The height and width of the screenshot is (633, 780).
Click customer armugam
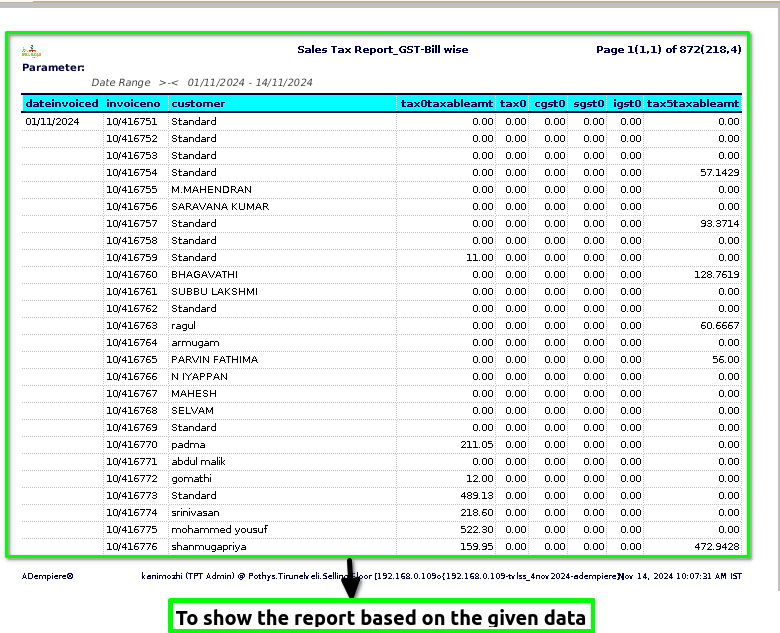pos(195,342)
